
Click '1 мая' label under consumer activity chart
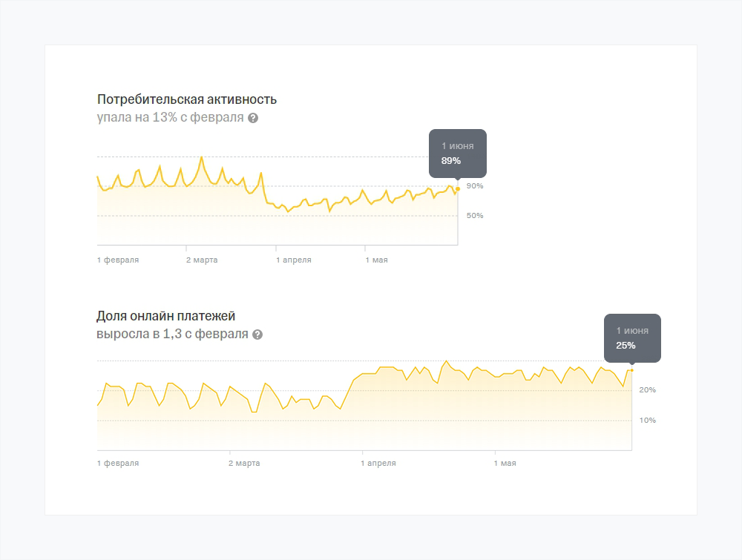point(376,260)
